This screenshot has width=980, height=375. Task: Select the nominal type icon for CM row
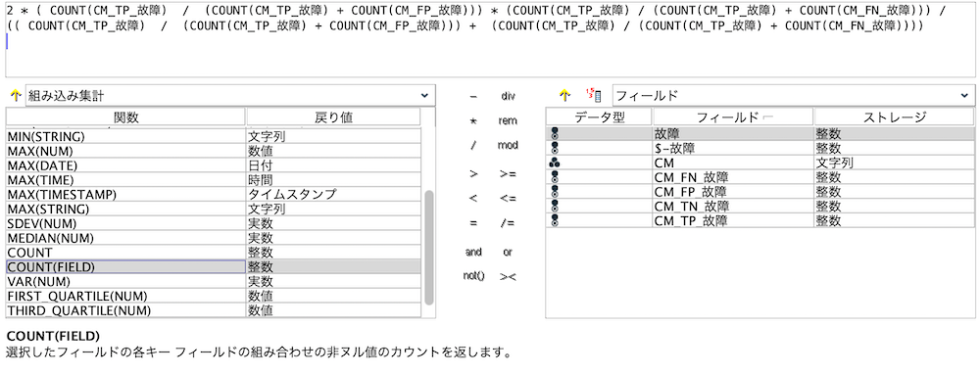click(555, 163)
